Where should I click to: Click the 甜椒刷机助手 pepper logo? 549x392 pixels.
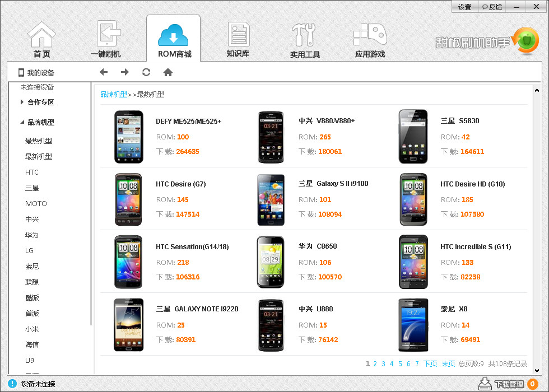pyautogui.click(x=525, y=41)
